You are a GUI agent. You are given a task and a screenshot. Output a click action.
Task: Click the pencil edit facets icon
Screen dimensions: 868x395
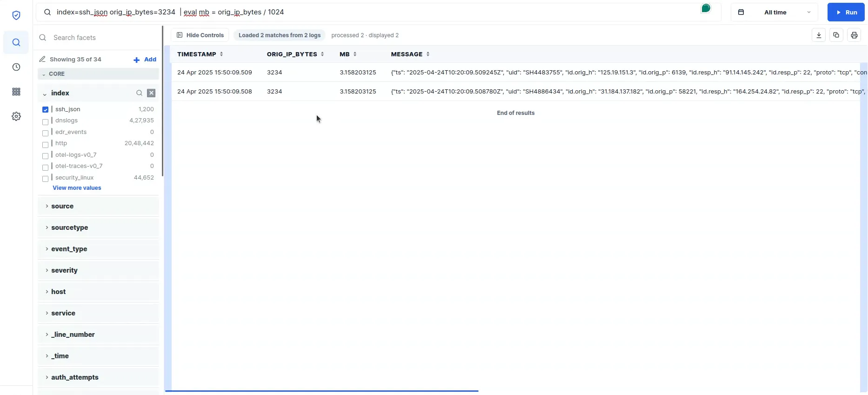pos(42,59)
